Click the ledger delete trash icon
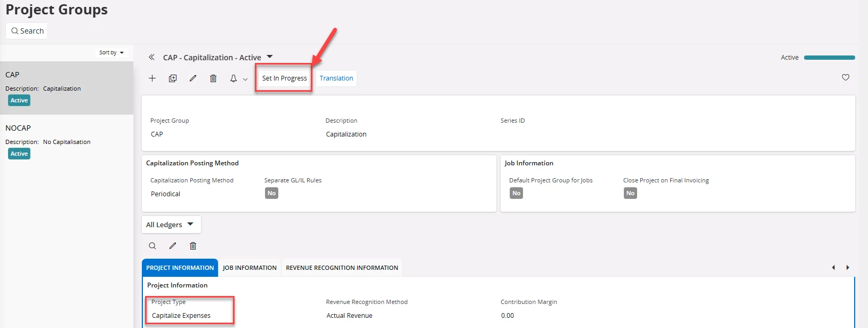 (193, 246)
